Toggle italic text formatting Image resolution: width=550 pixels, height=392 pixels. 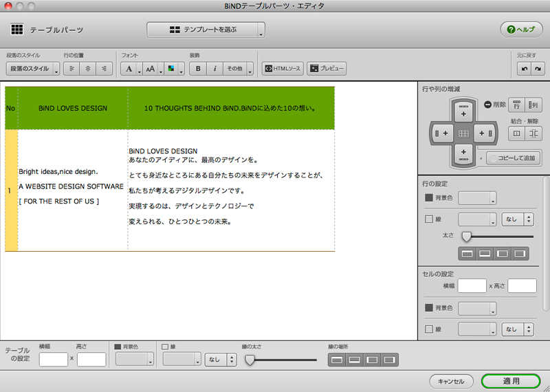coord(214,69)
